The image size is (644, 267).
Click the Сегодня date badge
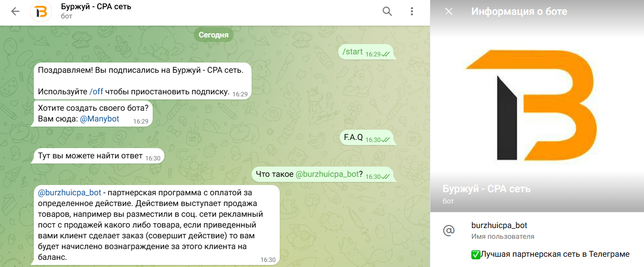pos(214,35)
